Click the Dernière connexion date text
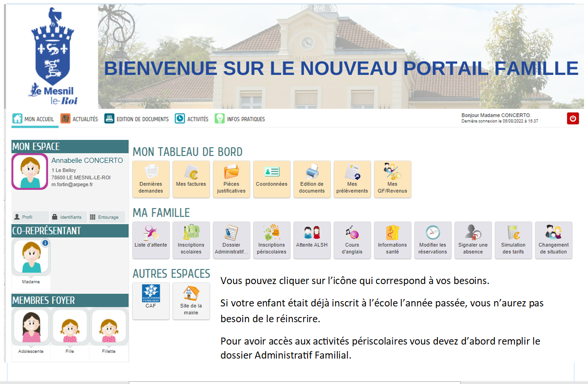This screenshot has width=588, height=384. (x=499, y=121)
